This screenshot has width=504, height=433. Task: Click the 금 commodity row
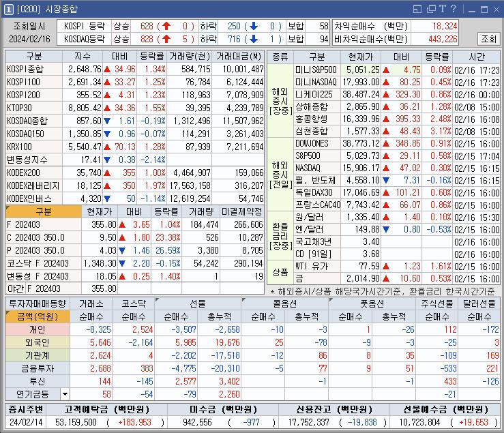pyautogui.click(x=397, y=278)
